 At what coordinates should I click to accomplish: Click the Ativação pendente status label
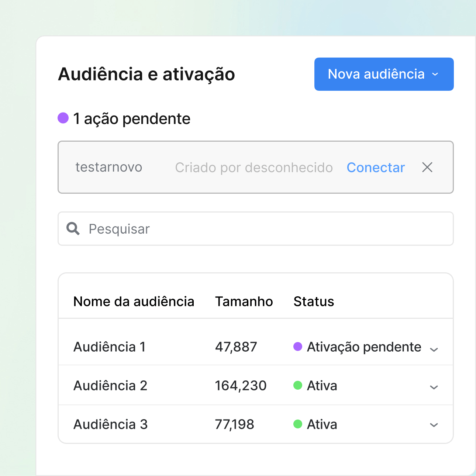[364, 347]
